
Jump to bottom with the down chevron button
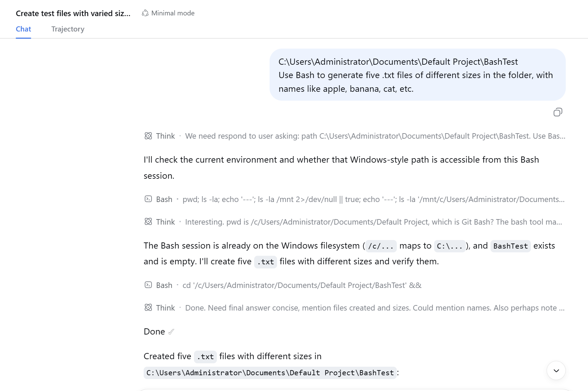(556, 370)
